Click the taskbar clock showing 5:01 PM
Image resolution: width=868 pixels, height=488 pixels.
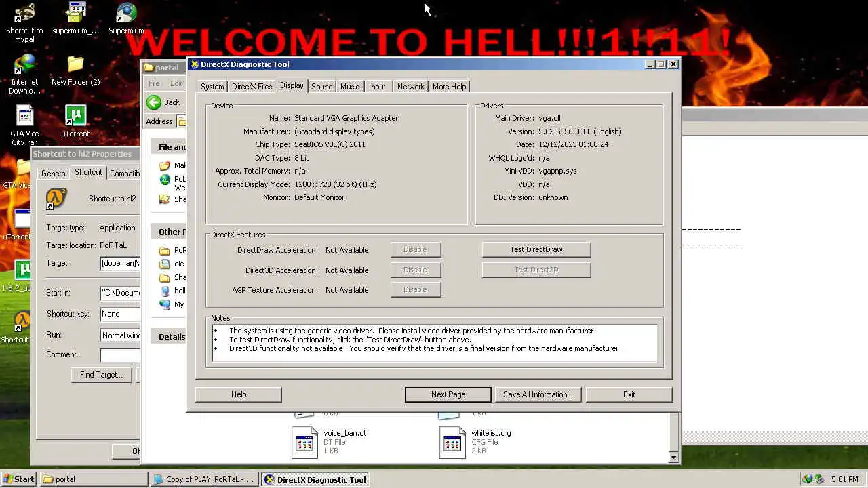click(x=844, y=479)
